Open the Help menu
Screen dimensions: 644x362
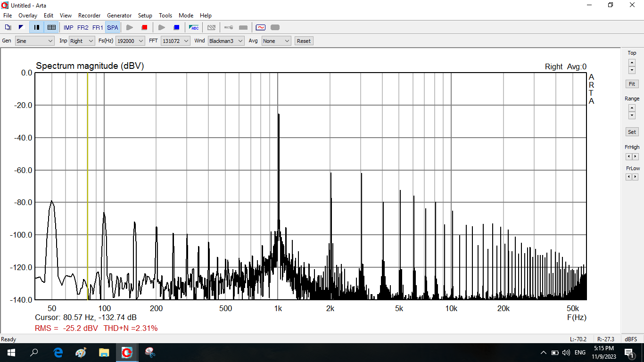tap(206, 16)
